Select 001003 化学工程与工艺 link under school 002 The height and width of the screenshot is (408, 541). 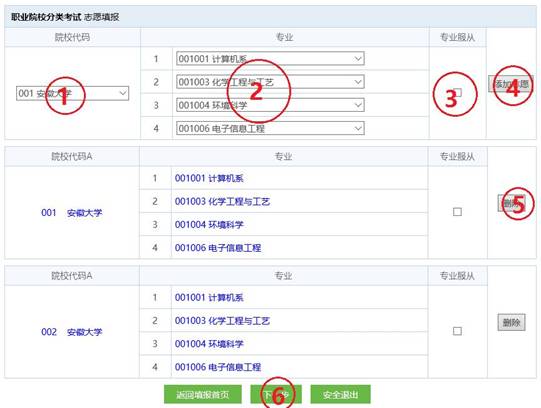click(223, 321)
